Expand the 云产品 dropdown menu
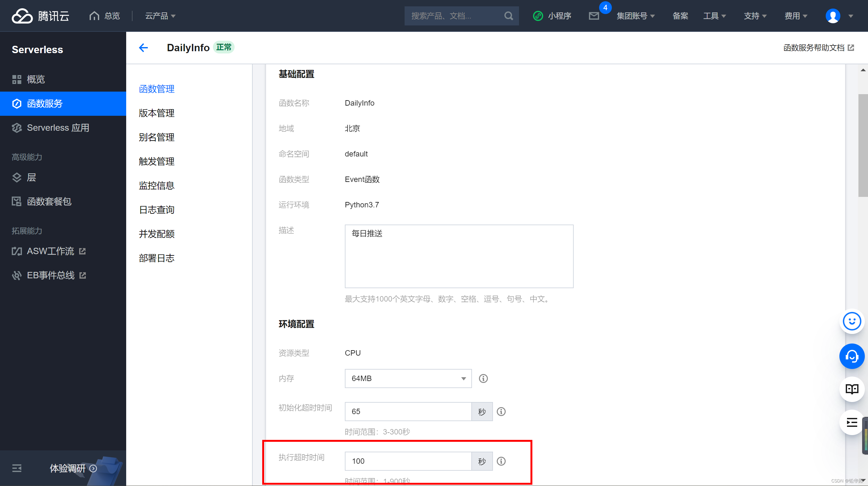The height and width of the screenshot is (486, 868). coord(160,16)
